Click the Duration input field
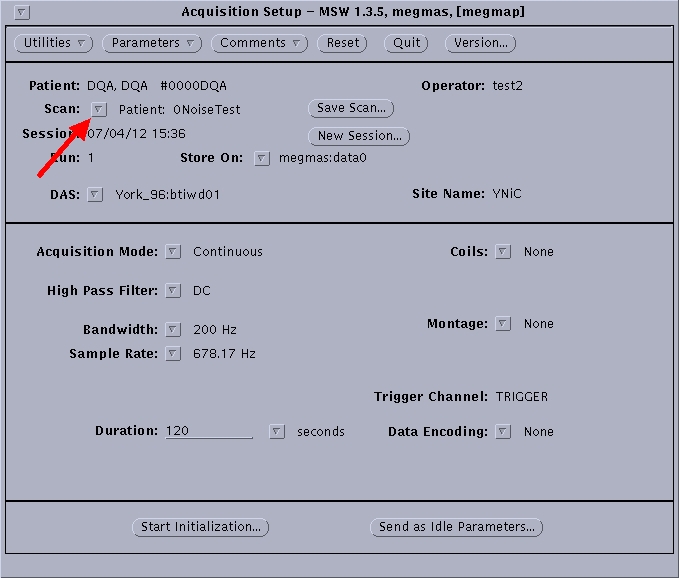679x578 pixels. pos(209,431)
